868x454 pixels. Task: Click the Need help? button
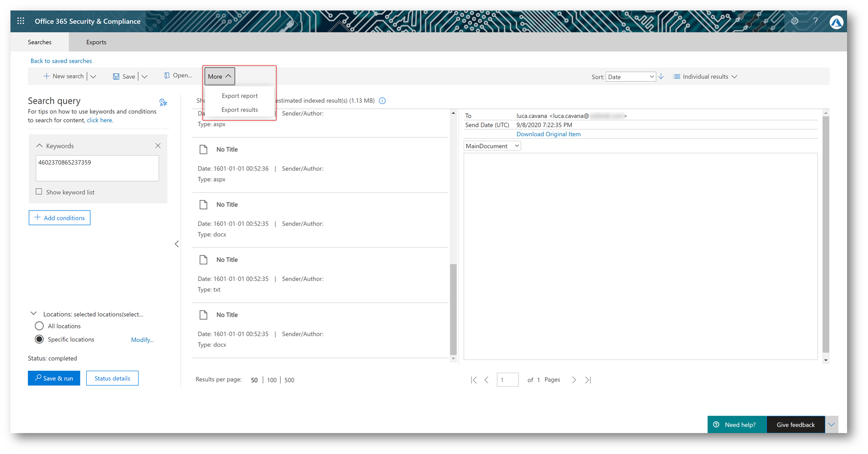click(x=737, y=425)
